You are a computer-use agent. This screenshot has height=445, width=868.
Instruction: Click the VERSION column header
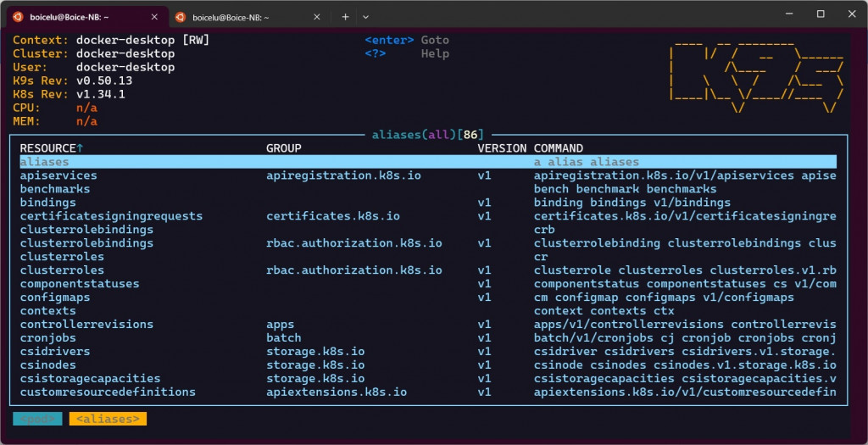point(502,148)
